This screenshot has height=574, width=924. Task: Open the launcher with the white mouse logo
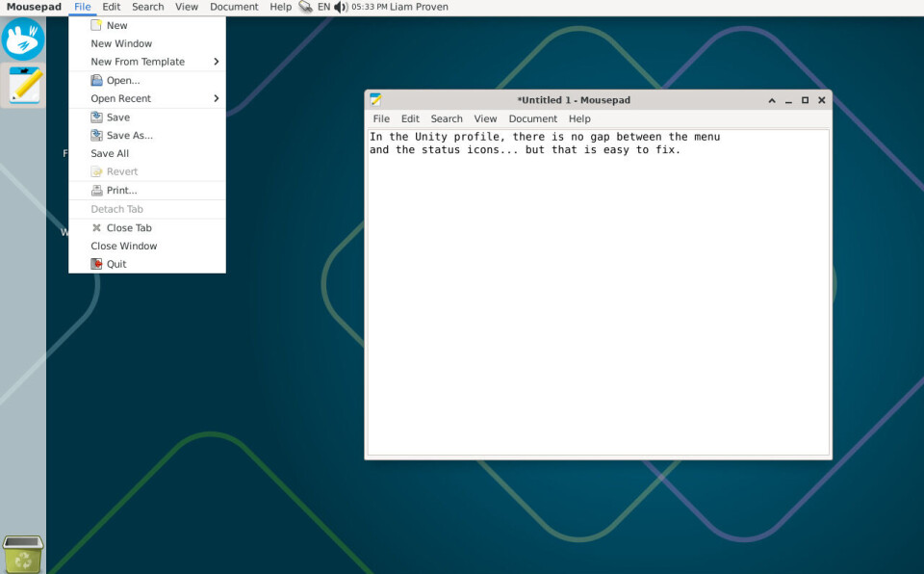click(23, 39)
